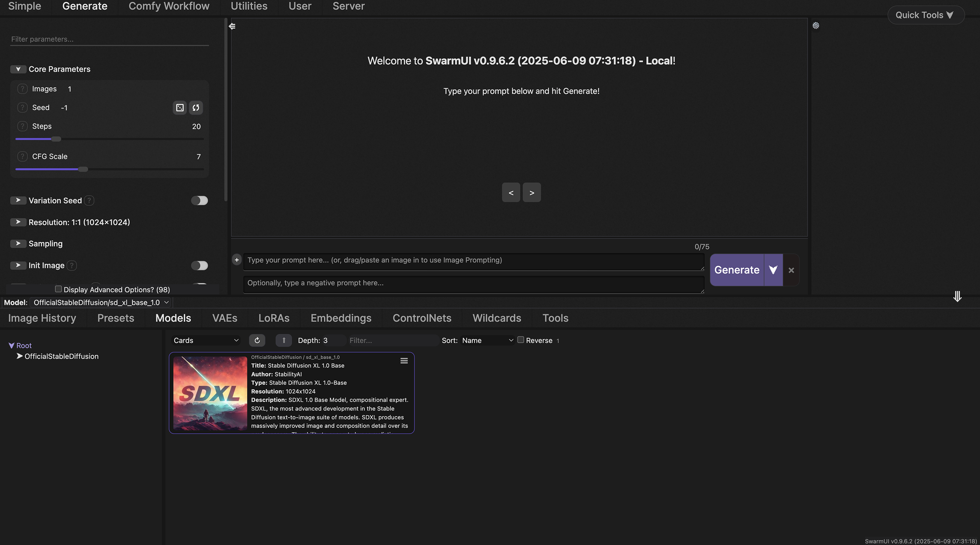Open the Cards view dropdown
The height and width of the screenshot is (545, 980).
[x=206, y=340]
